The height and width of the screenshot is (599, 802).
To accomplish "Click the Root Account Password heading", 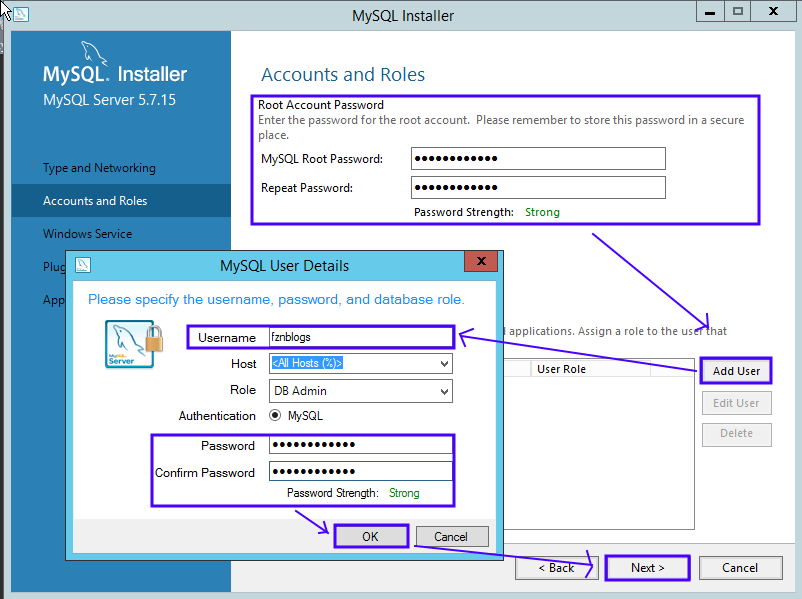I will pos(321,105).
